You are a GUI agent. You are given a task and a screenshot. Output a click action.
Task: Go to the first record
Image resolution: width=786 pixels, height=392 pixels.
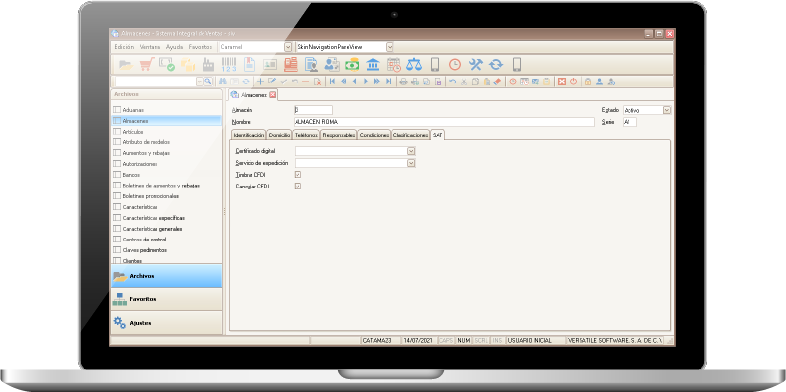[332, 81]
